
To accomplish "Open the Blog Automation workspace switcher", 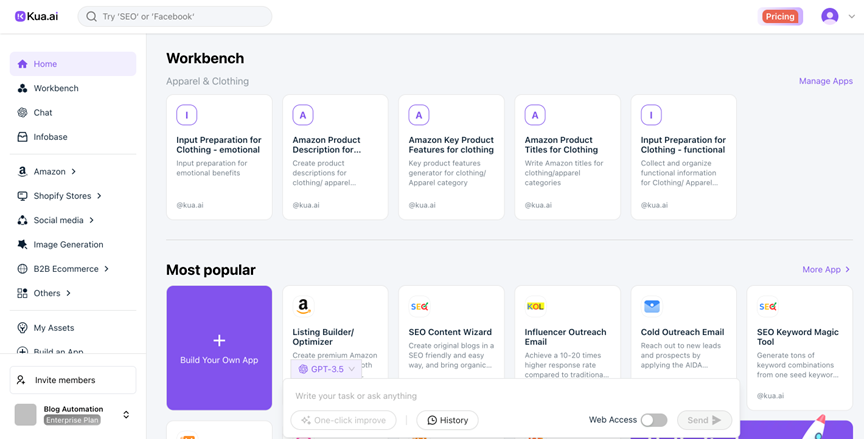I will pyautogui.click(x=126, y=414).
